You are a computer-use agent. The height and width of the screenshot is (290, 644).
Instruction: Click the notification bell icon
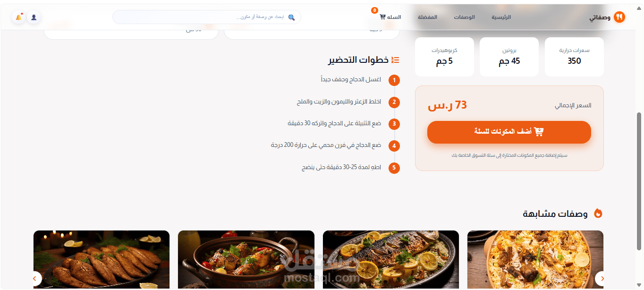point(19,17)
